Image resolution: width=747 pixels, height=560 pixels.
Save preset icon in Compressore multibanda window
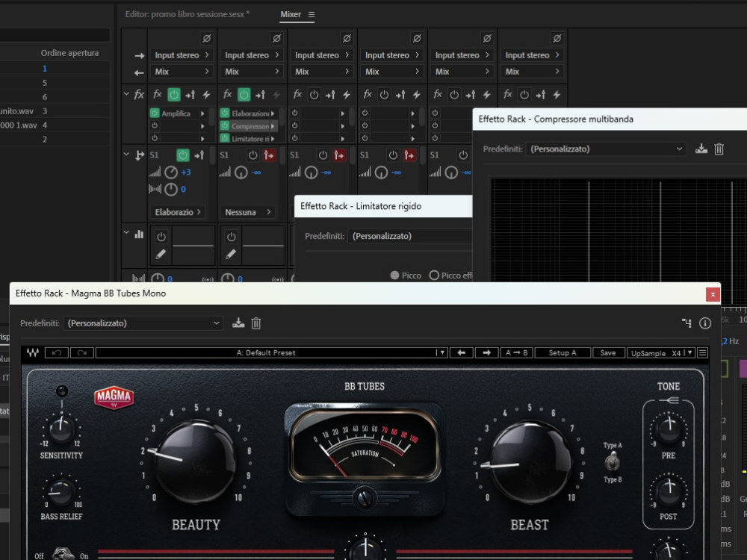point(701,149)
